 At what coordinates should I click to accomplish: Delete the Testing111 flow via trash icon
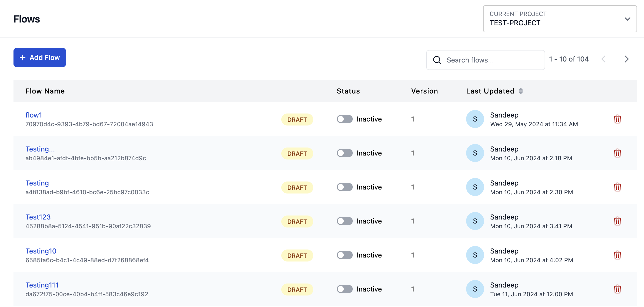pos(618,289)
